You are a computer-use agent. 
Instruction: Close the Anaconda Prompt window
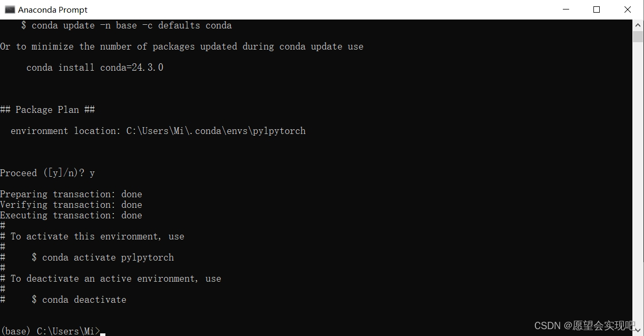(627, 9)
